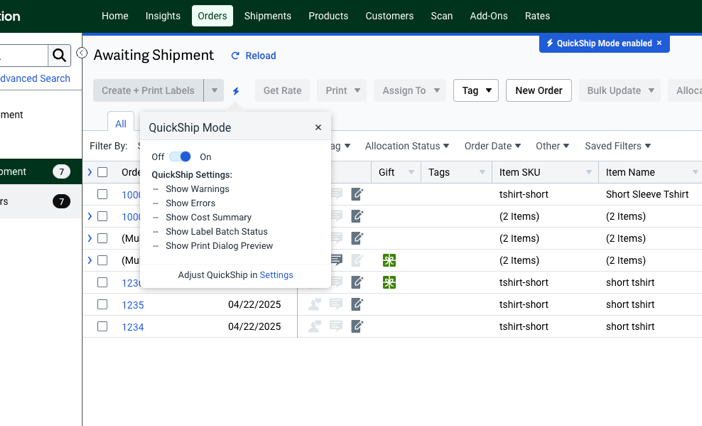Image resolution: width=702 pixels, height=426 pixels.
Task: Open Settings link in QuickShip popup
Action: click(276, 275)
